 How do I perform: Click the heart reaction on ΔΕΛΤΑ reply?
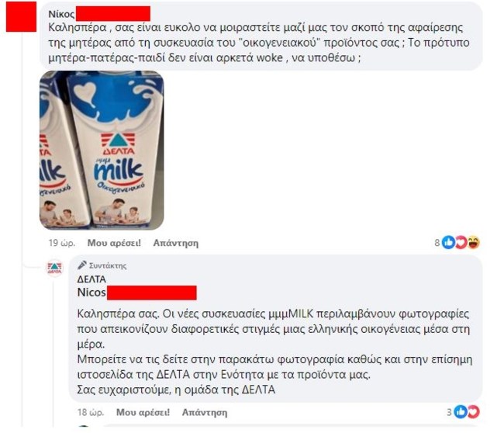473,412
